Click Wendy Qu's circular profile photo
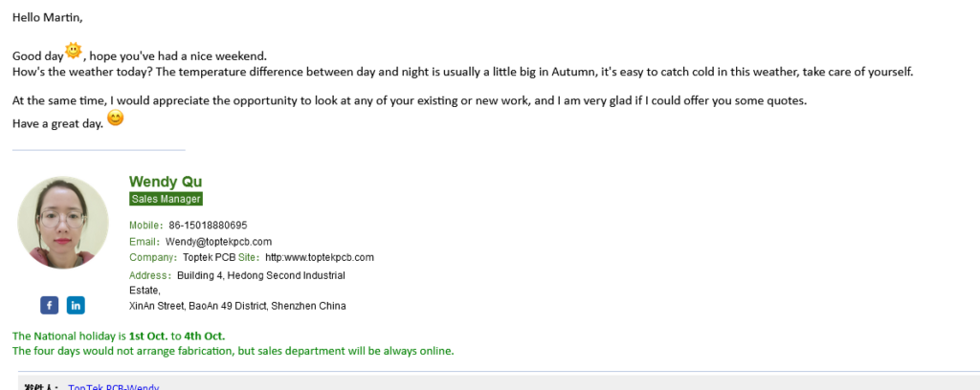980x390 pixels. [x=62, y=222]
